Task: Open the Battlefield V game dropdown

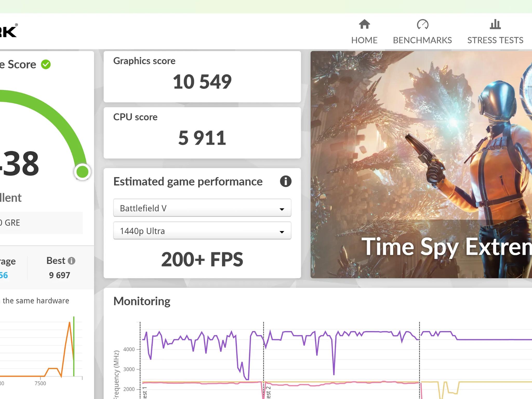Action: [x=197, y=208]
